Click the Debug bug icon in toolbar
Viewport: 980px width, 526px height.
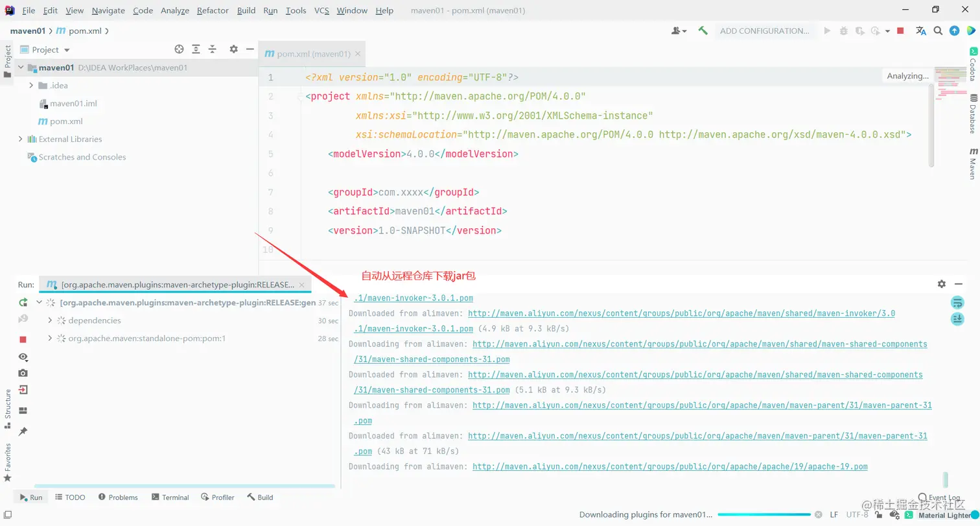[x=843, y=30]
